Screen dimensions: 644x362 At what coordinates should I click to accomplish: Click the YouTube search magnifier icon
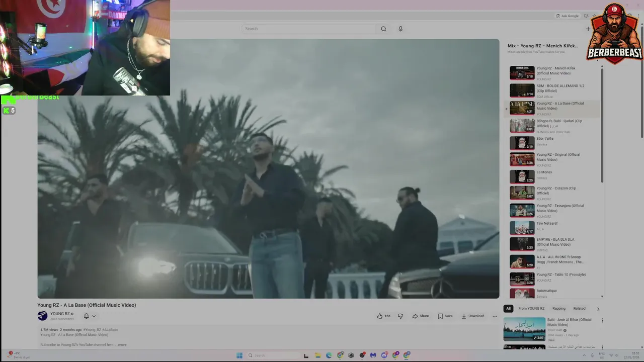pyautogui.click(x=383, y=29)
